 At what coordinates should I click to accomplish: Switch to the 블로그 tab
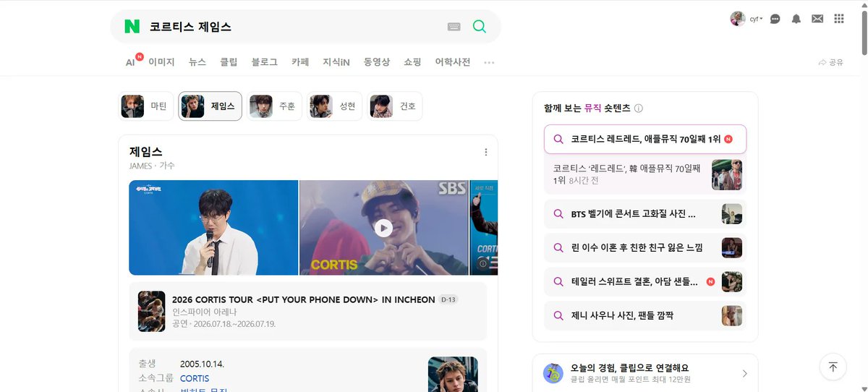click(265, 62)
